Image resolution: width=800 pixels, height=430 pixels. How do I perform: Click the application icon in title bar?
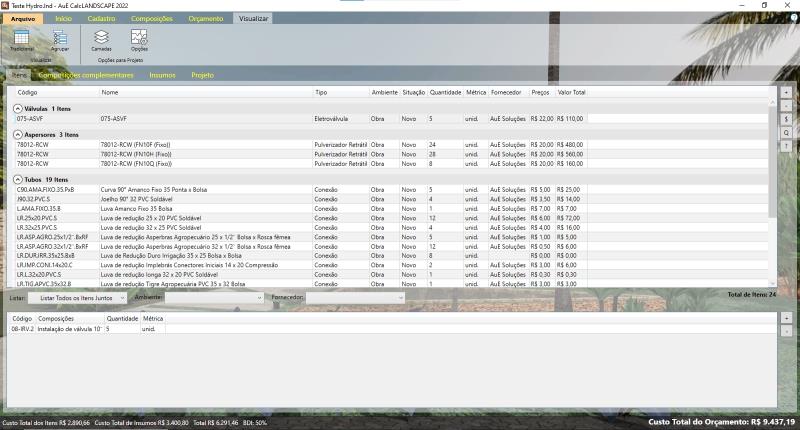click(5, 5)
